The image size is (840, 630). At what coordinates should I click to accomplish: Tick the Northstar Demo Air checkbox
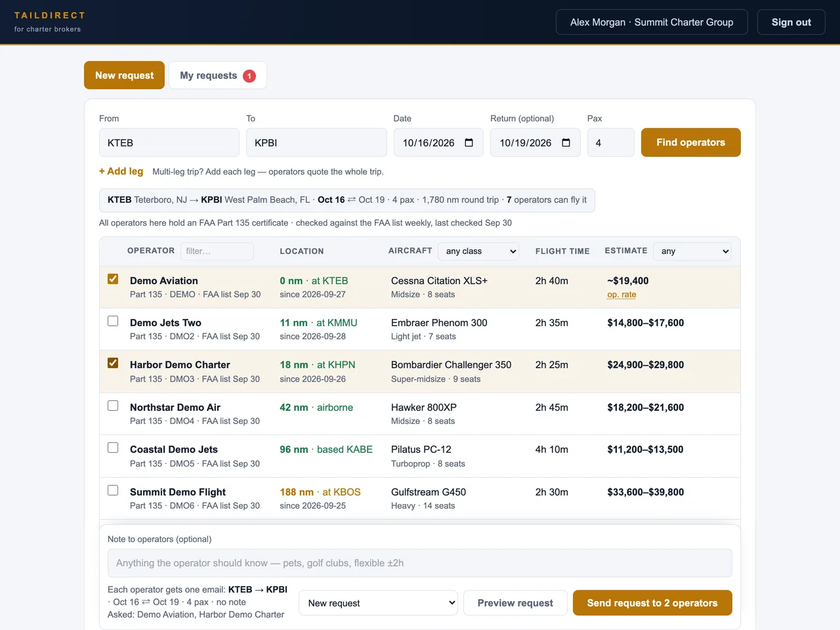pyautogui.click(x=113, y=406)
